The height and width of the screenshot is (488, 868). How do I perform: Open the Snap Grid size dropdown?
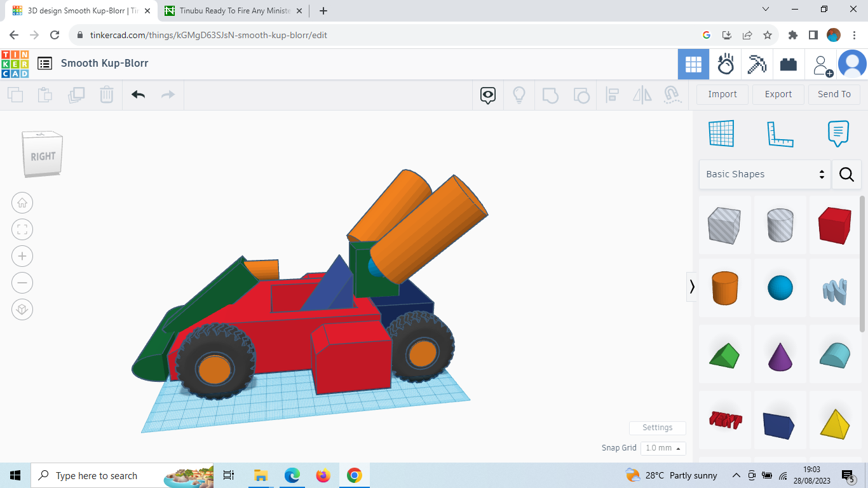click(x=663, y=448)
